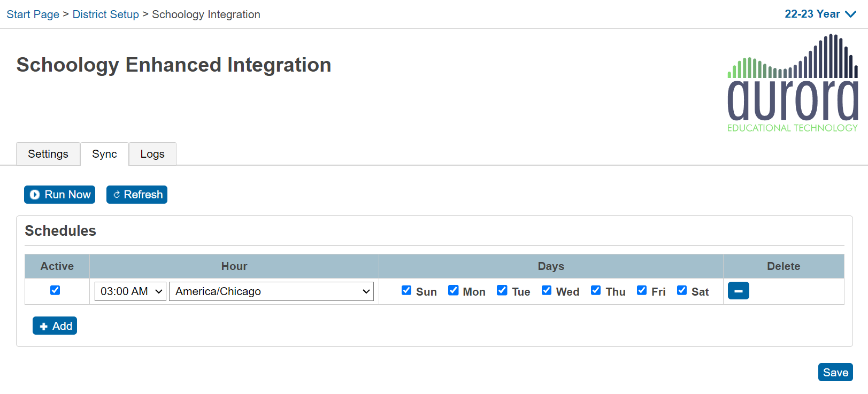Click the Aurora Educational Technology logo

tap(792, 84)
